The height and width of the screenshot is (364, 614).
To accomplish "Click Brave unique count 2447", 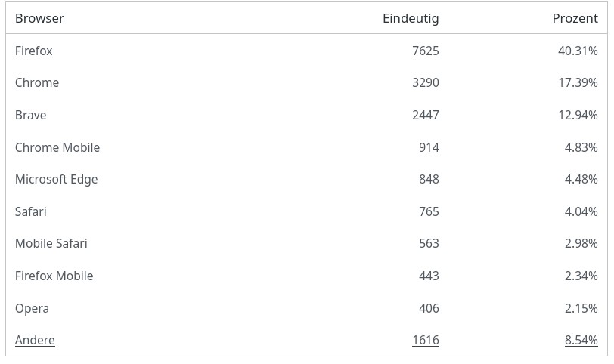I will click(x=425, y=115).
